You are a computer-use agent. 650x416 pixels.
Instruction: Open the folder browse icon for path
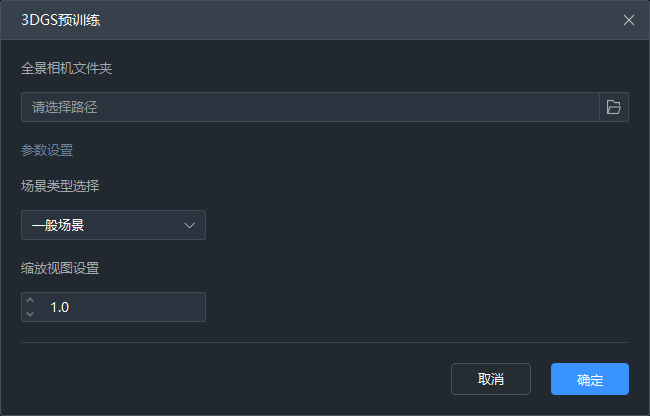pos(614,107)
